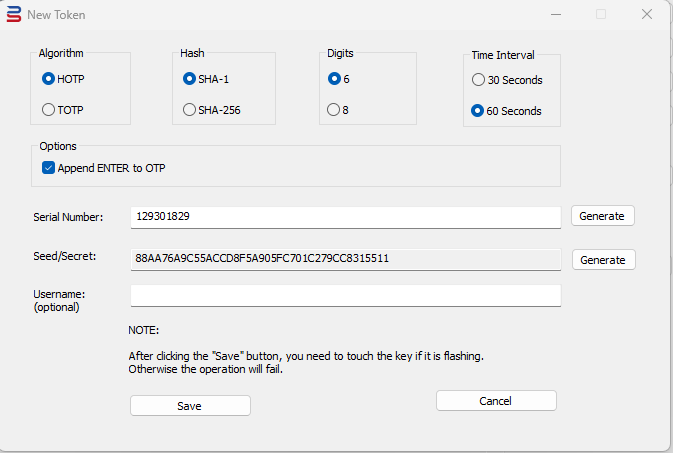This screenshot has width=673, height=453.
Task: Click the Save button
Action: [x=190, y=405]
